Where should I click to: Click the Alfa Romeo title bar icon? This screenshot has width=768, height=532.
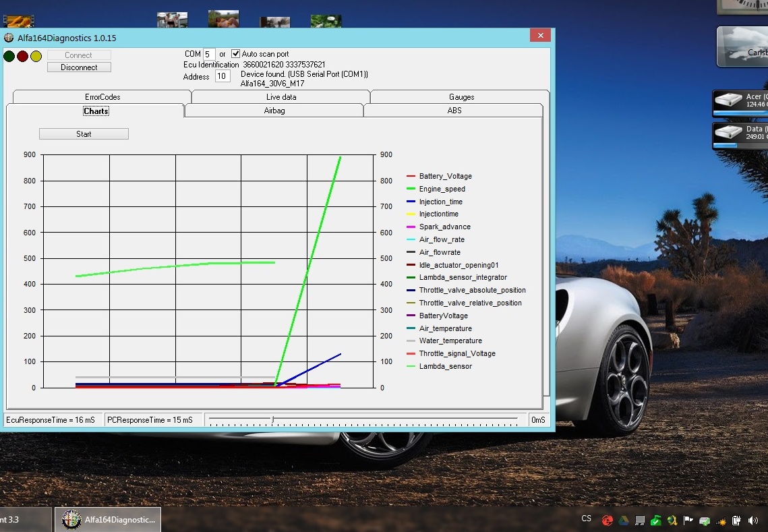[9, 38]
